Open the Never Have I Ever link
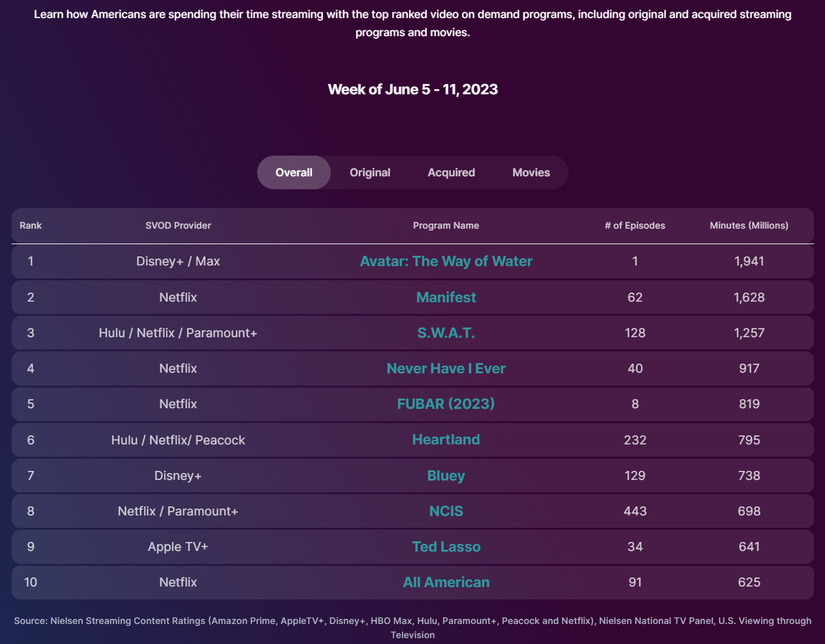Screen dimensions: 825x644 pos(446,368)
